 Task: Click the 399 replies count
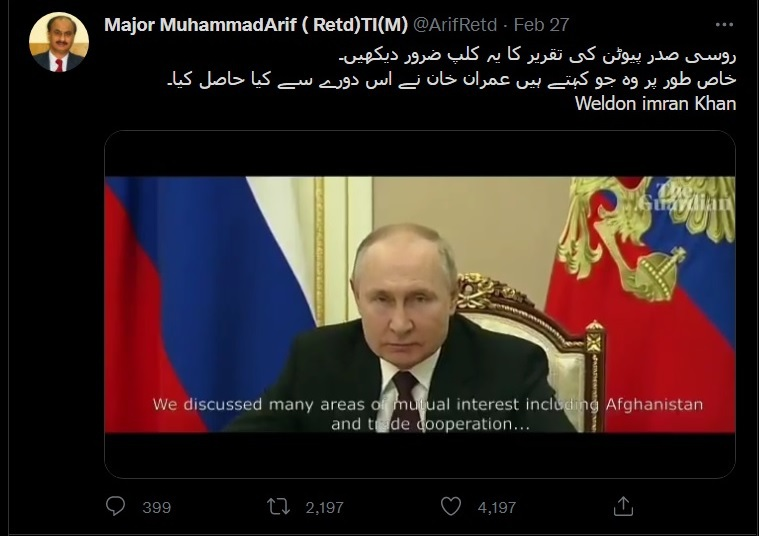(157, 507)
